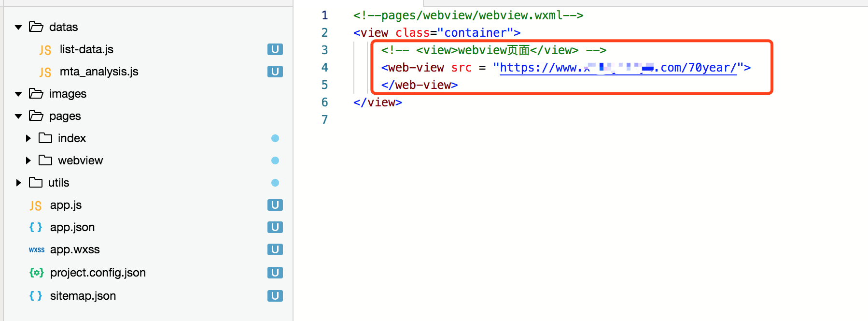Select the utils folder label
Viewport: 868px width, 321px height.
[x=58, y=183]
